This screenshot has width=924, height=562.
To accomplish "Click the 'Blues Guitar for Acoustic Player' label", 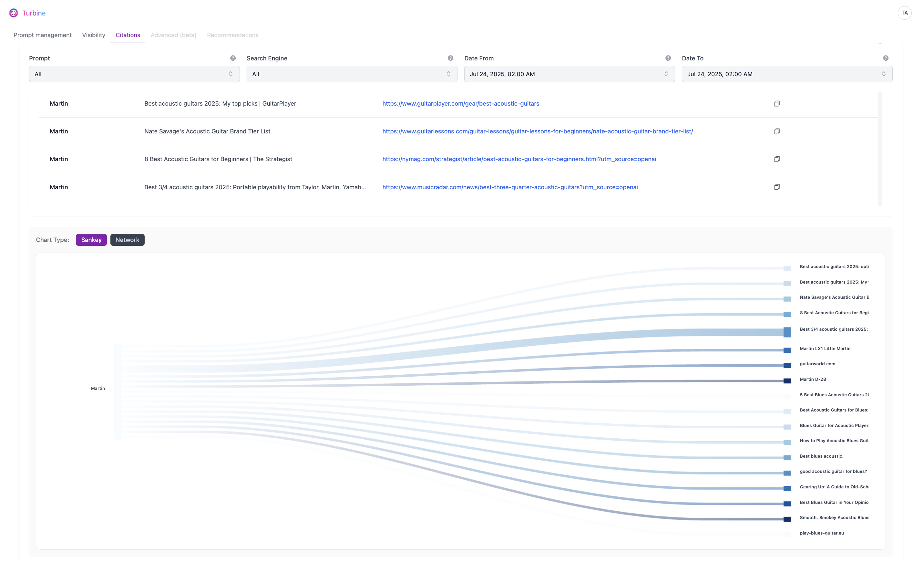I will (834, 425).
